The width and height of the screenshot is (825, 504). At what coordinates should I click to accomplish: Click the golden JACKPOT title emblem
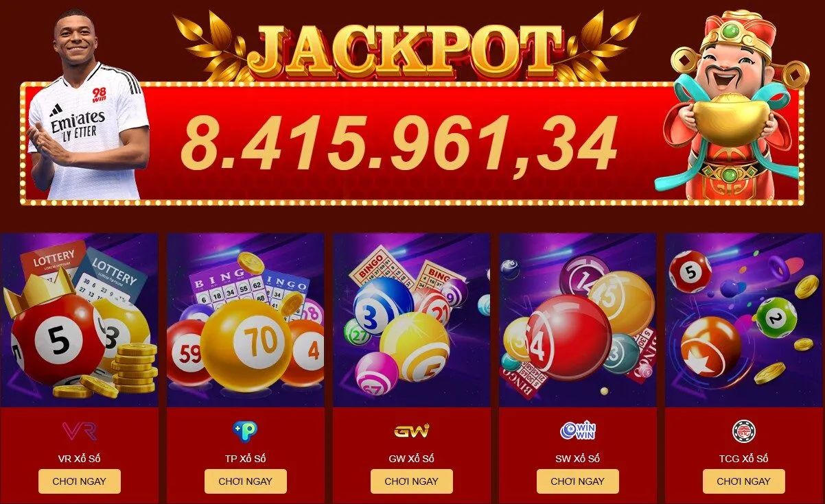[x=405, y=47]
